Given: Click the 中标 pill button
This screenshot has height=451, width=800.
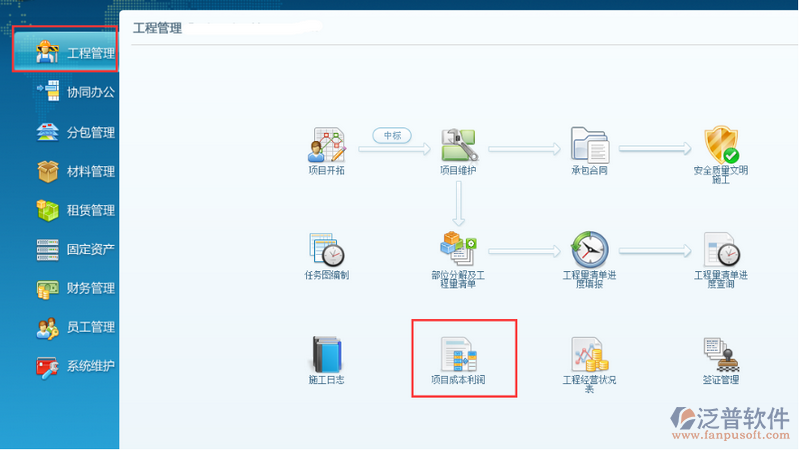Looking at the screenshot, I should click(392, 136).
